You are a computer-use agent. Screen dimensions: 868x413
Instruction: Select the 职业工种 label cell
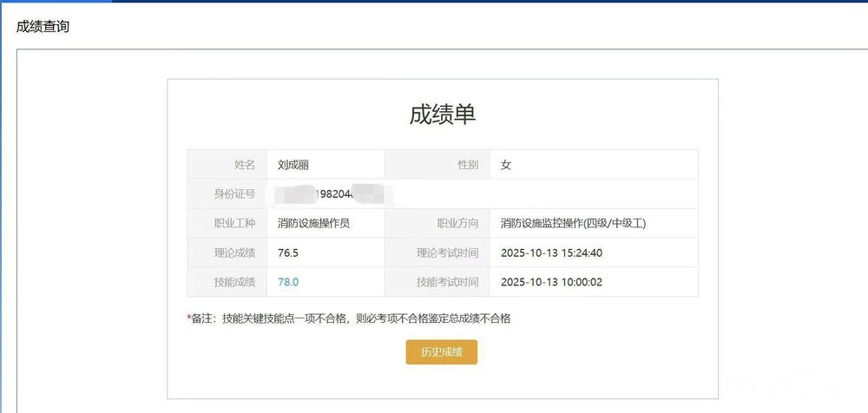coord(234,223)
